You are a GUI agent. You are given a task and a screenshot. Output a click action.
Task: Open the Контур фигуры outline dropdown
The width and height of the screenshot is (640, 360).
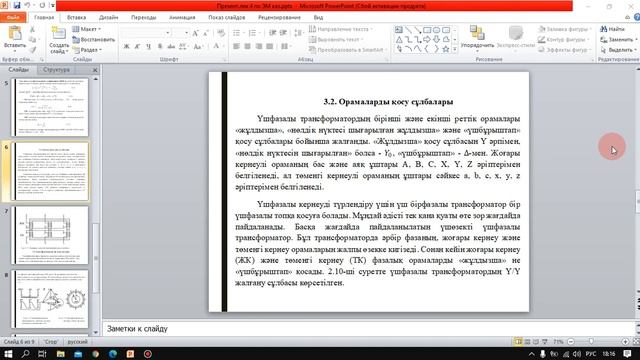pyautogui.click(x=564, y=40)
